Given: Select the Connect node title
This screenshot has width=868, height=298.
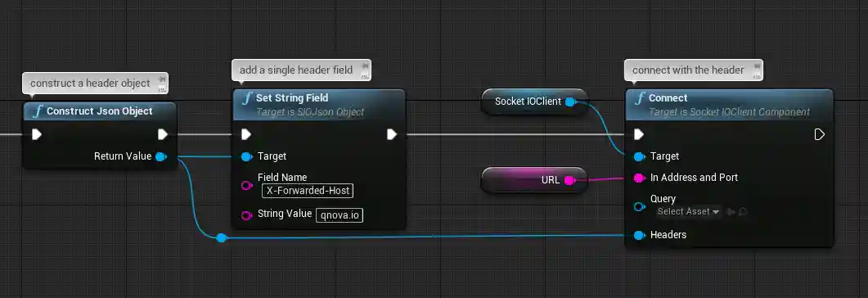Looking at the screenshot, I should click(x=668, y=98).
